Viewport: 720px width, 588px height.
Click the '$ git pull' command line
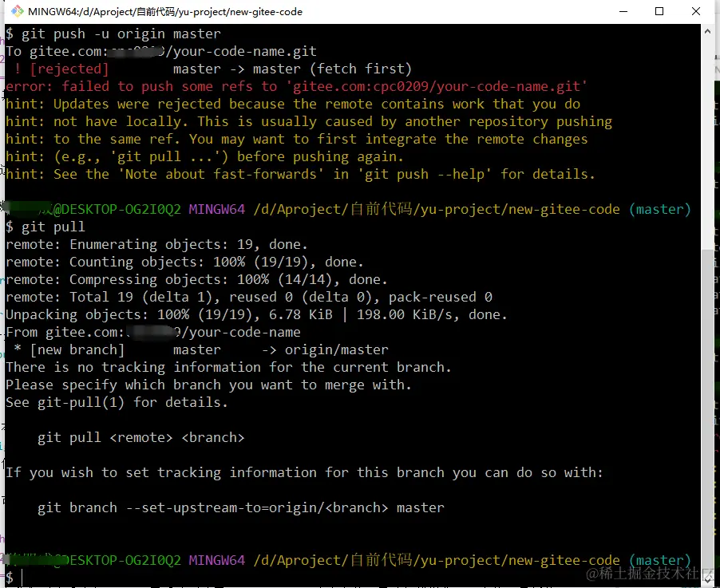pos(45,227)
